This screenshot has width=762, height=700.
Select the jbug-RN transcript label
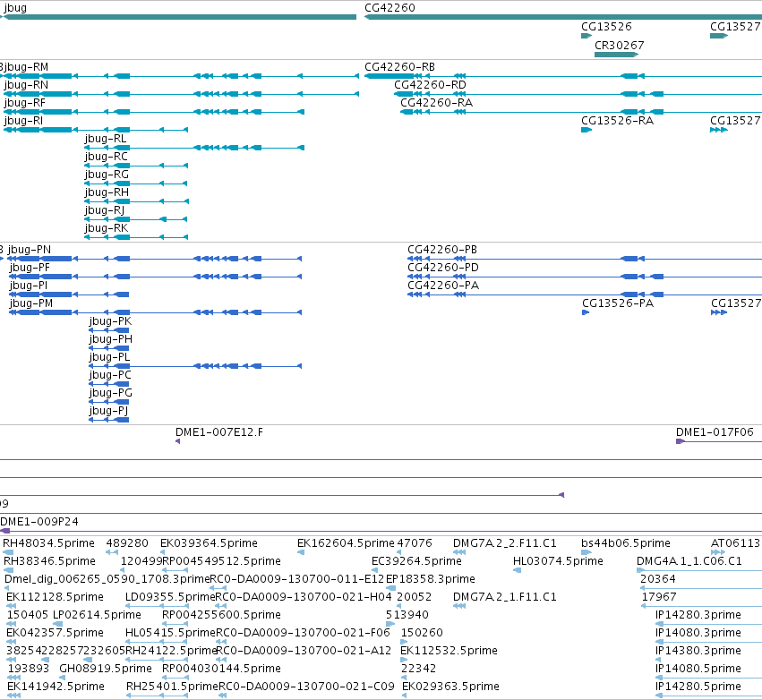[26, 84]
